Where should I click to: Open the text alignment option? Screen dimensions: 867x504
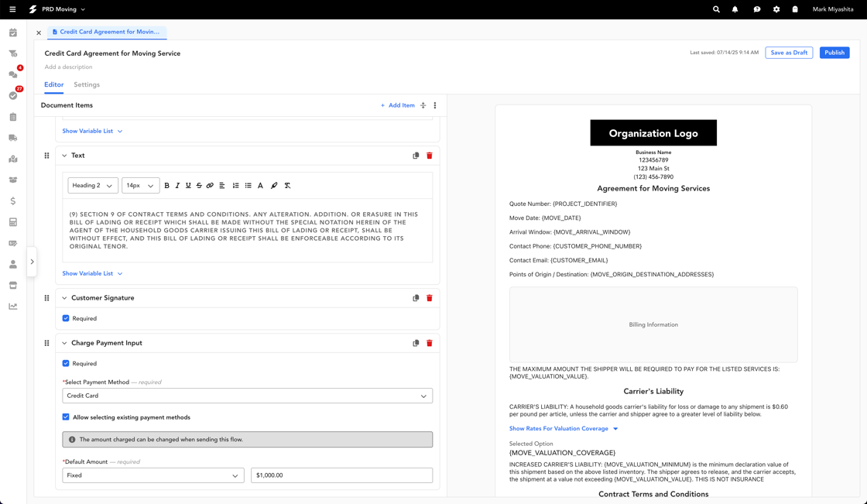click(221, 185)
